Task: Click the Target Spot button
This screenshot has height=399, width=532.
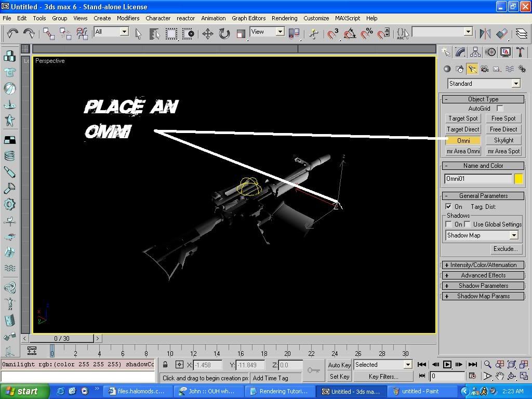Action: (463, 118)
